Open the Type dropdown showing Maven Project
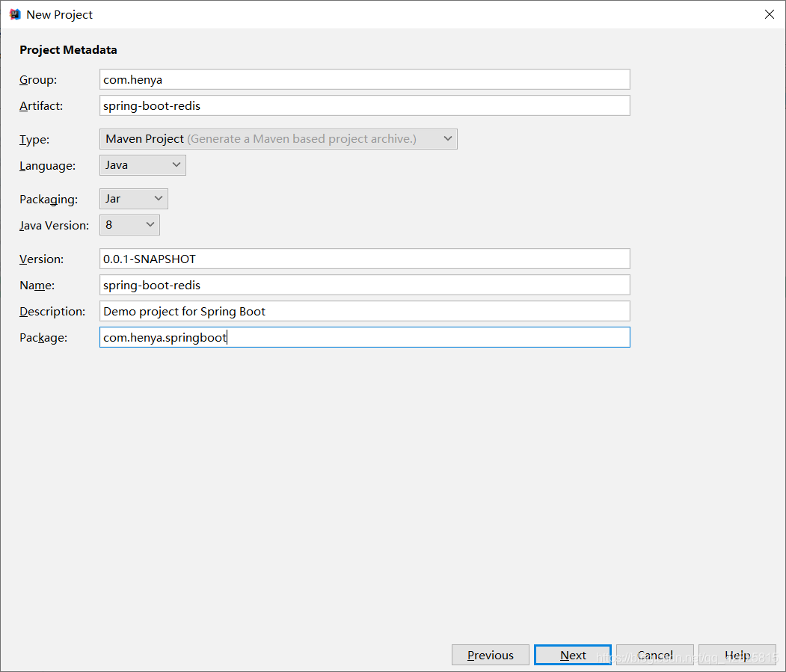This screenshot has width=786, height=672. click(277, 139)
